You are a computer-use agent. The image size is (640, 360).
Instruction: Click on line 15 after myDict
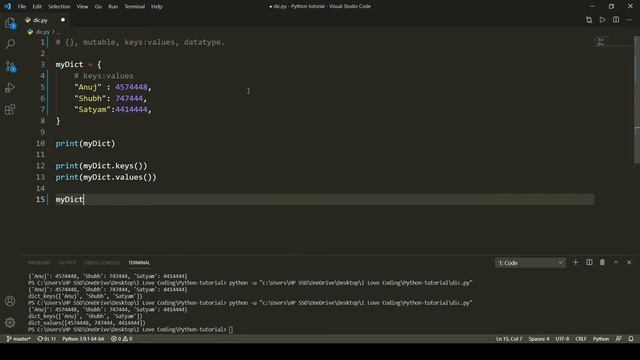tap(84, 200)
